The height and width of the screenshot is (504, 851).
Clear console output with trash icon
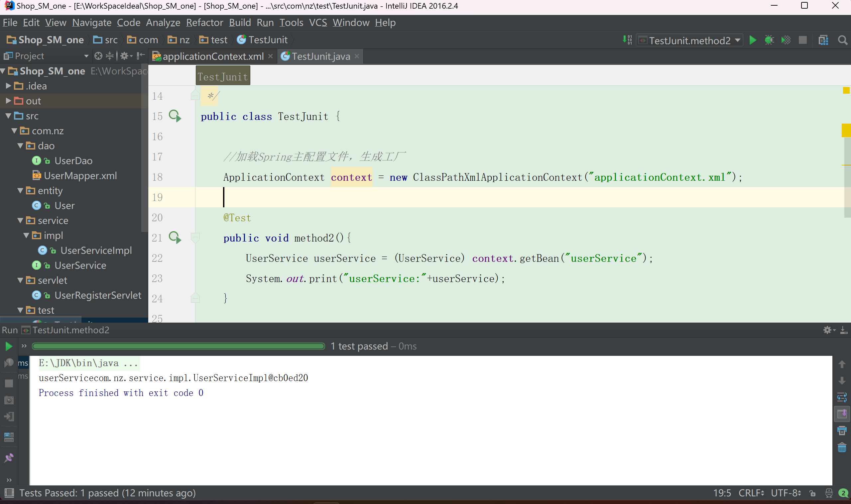842,448
